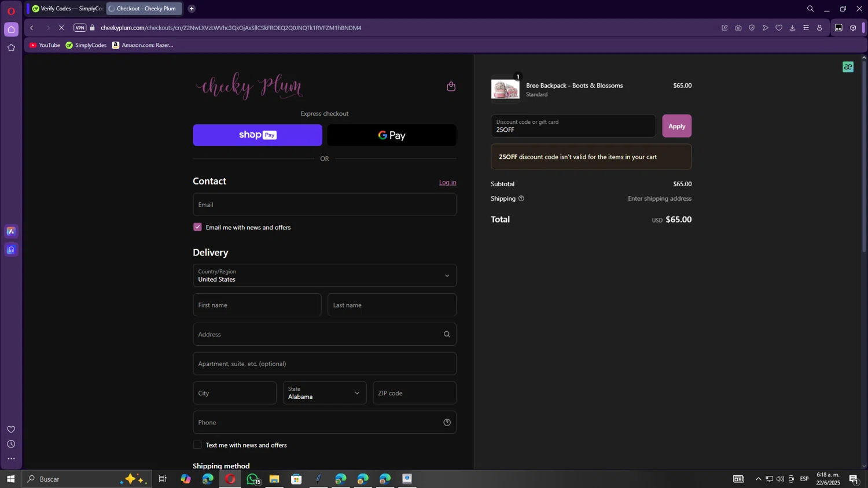This screenshot has height=488, width=868.
Task: Open Microsoft Store from the taskbar
Action: 296,479
